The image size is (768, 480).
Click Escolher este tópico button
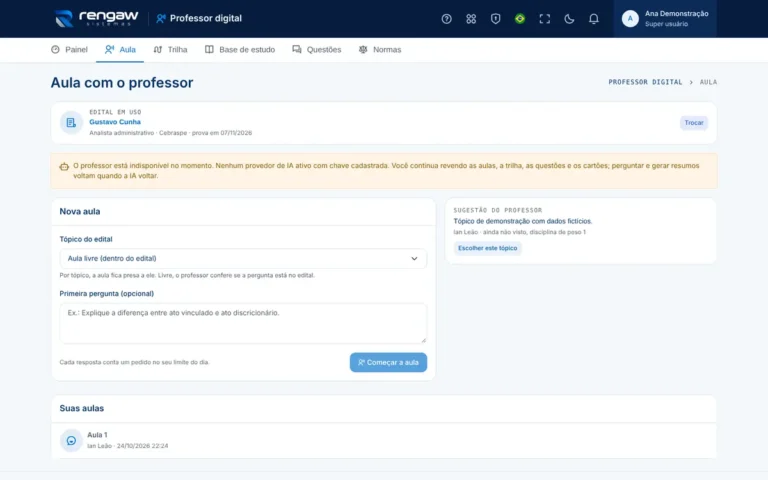487,248
